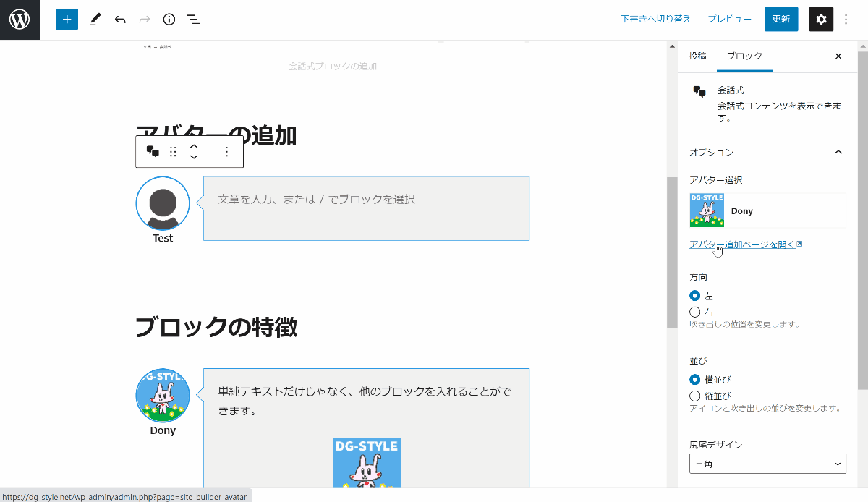
Task: Open the list view icon
Action: (x=193, y=20)
